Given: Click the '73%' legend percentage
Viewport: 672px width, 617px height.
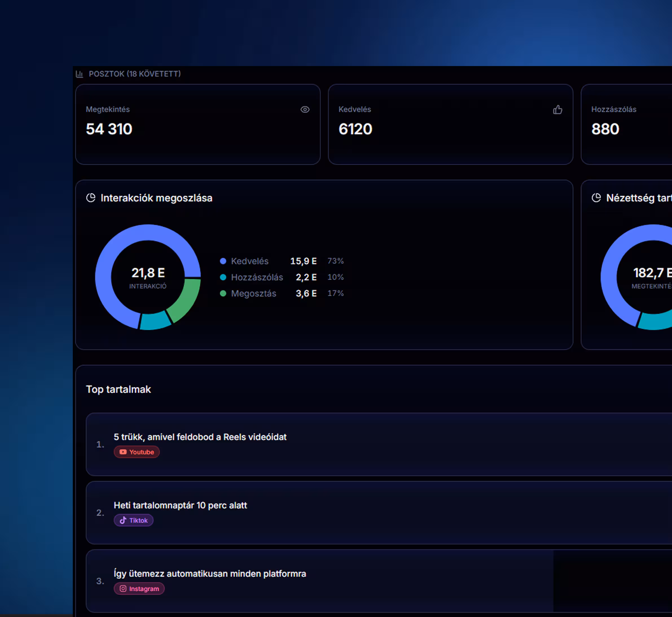Looking at the screenshot, I should tap(336, 261).
